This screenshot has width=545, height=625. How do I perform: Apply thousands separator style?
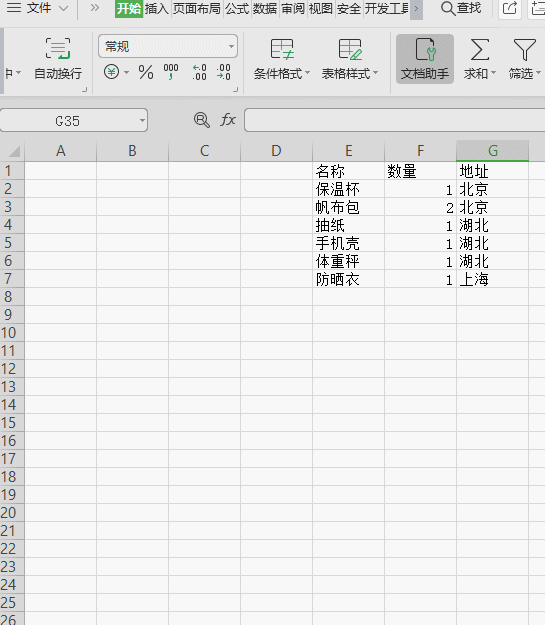pyautogui.click(x=171, y=72)
